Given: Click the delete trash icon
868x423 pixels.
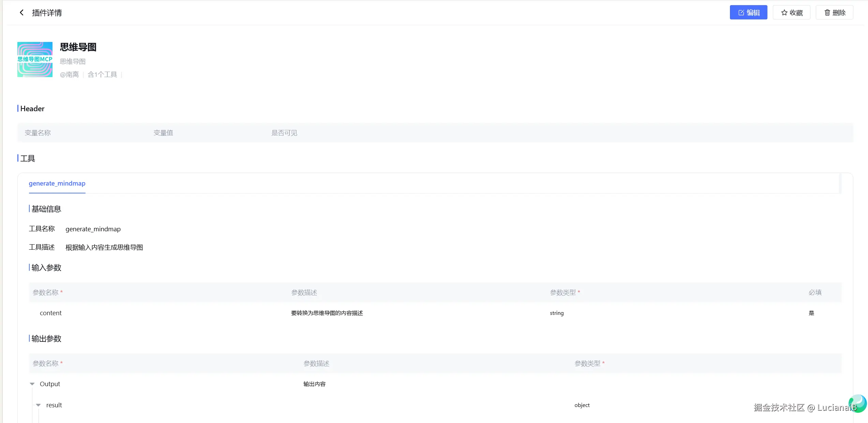Looking at the screenshot, I should click(x=827, y=13).
